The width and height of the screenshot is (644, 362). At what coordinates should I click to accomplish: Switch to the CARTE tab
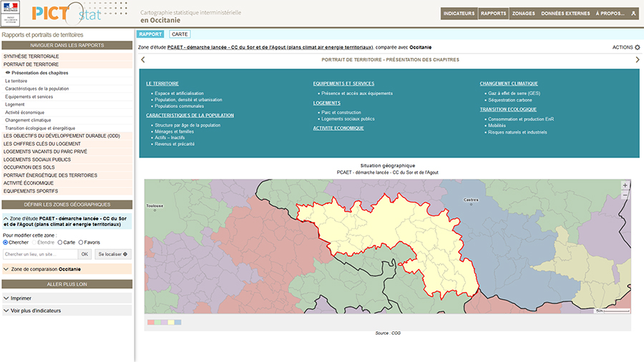[180, 34]
